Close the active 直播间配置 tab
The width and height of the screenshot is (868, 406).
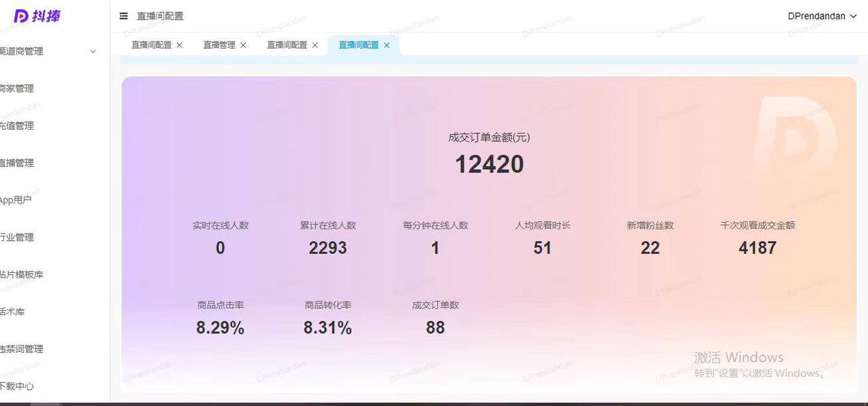[387, 45]
